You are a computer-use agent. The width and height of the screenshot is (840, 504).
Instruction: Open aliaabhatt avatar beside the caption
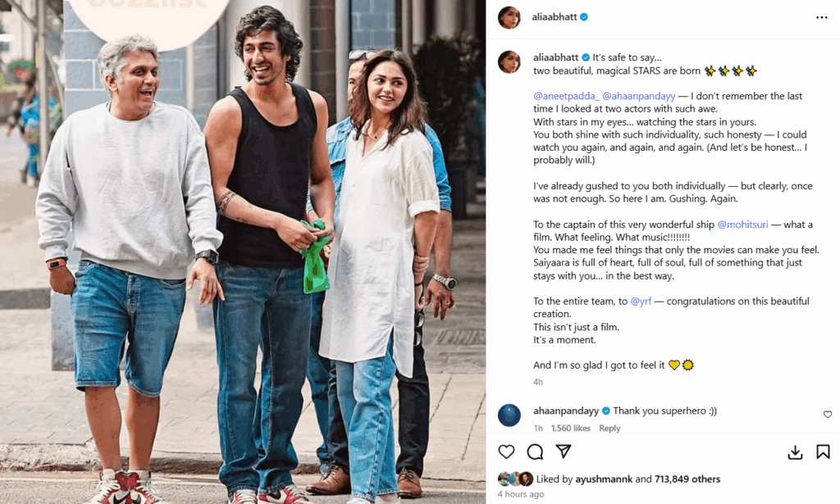[509, 61]
